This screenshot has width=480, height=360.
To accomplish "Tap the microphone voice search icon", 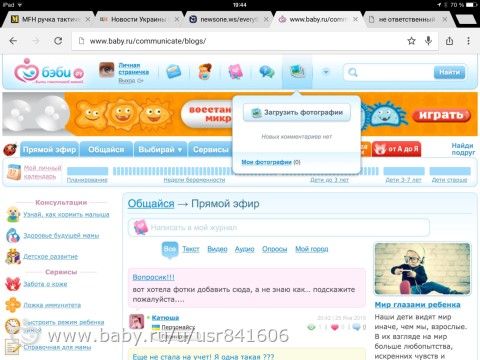I will click(x=428, y=41).
